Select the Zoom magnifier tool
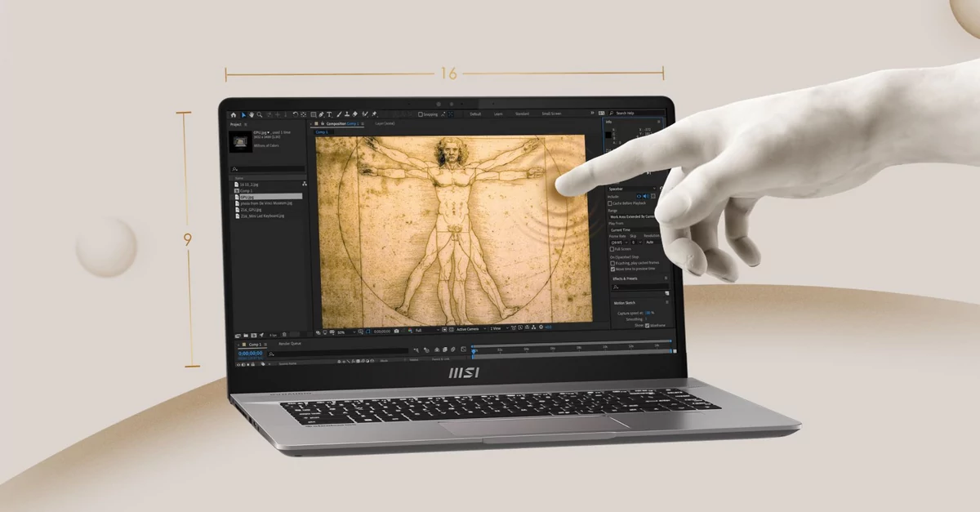Viewport: 980px width, 512px height. click(260, 114)
